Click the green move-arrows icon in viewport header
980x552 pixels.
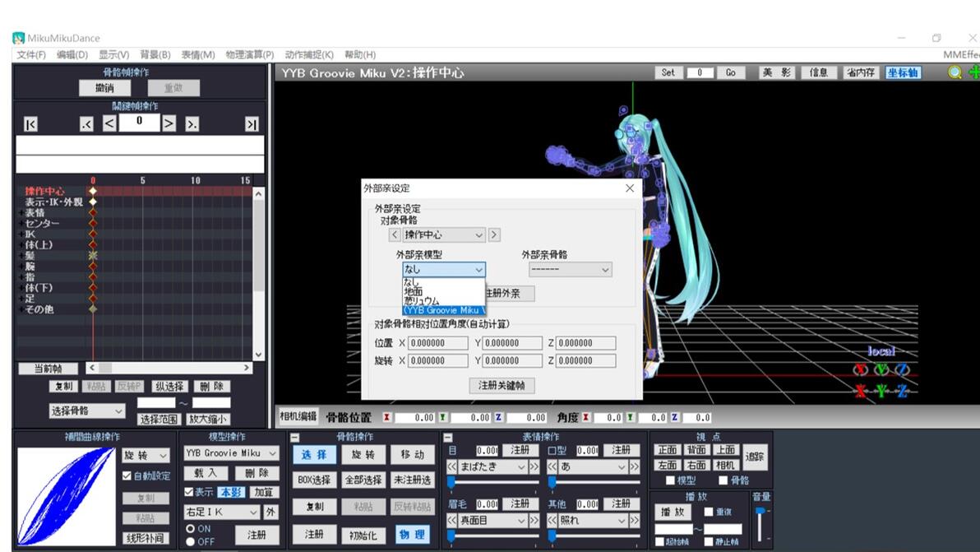pos(973,72)
